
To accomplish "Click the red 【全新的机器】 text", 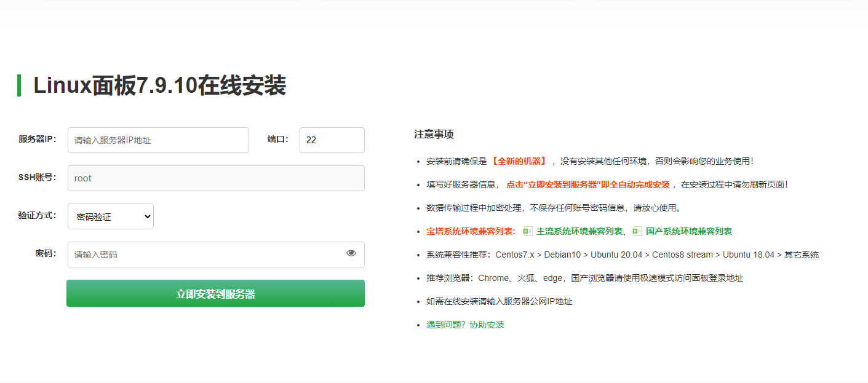I will (x=518, y=161).
